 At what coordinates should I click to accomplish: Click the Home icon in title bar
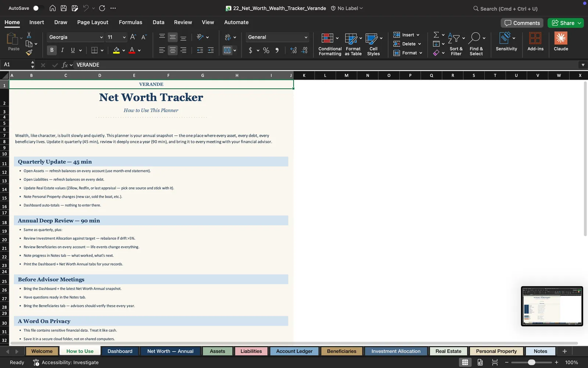tap(53, 8)
